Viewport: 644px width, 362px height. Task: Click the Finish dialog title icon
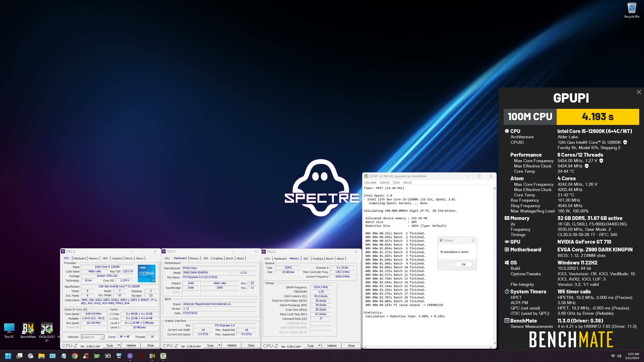click(x=441, y=240)
